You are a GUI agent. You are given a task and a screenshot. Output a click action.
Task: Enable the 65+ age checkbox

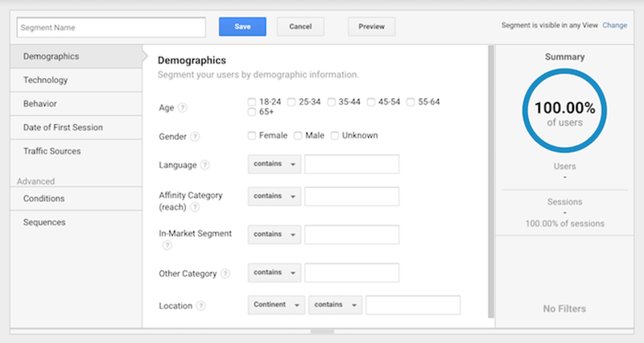point(252,112)
